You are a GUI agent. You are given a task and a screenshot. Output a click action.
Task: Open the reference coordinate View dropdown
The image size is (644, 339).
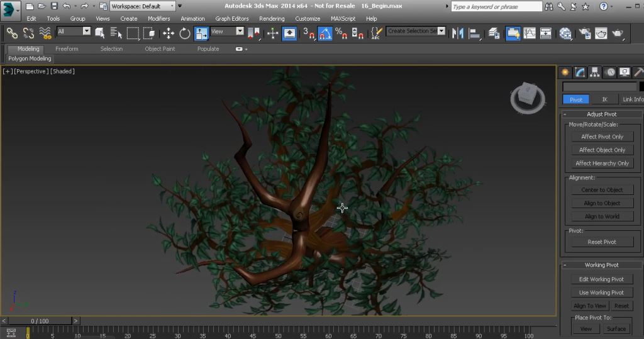(x=227, y=31)
